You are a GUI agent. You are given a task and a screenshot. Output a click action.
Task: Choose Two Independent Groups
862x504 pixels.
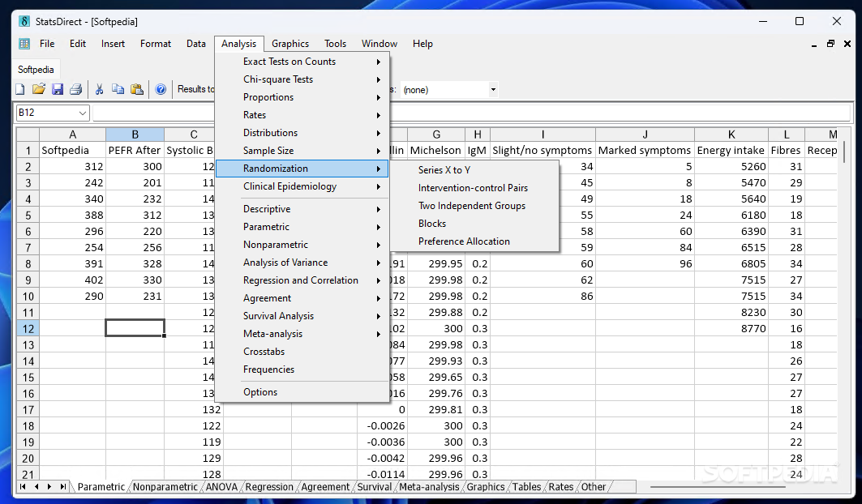[475, 206]
